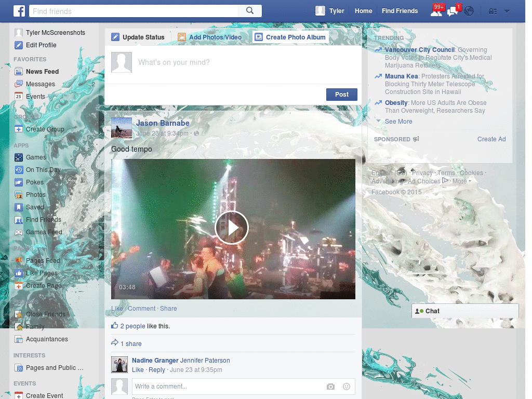Viewport: 532px width, 399px height.
Task: Click Family list icon
Action: click(x=19, y=327)
